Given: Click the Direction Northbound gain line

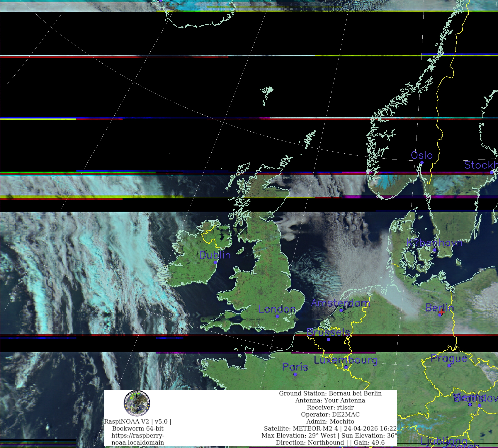Looking at the screenshot, I should click(330, 443).
